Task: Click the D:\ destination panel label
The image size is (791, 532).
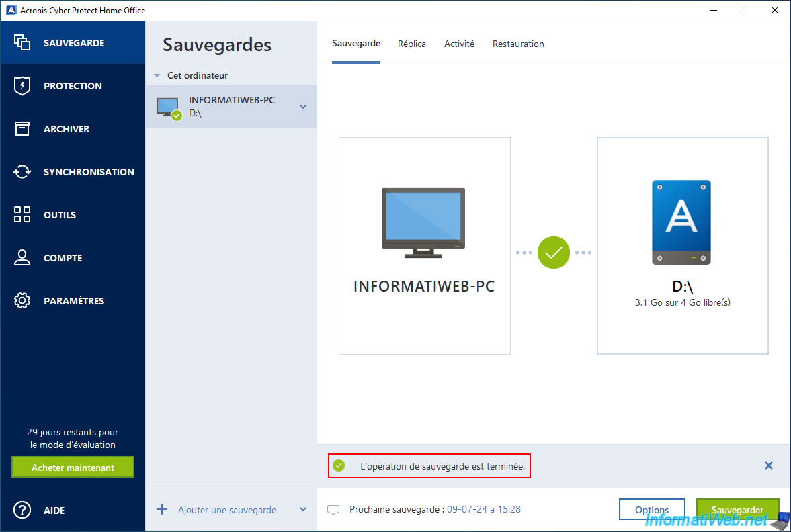Action: tap(683, 286)
